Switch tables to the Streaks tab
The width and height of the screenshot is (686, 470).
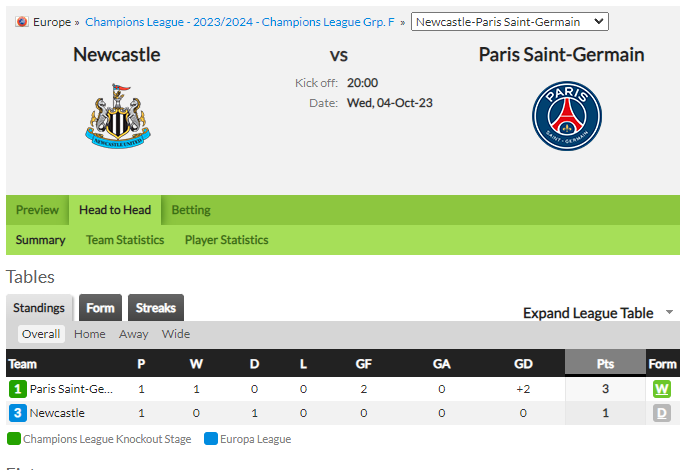point(156,308)
